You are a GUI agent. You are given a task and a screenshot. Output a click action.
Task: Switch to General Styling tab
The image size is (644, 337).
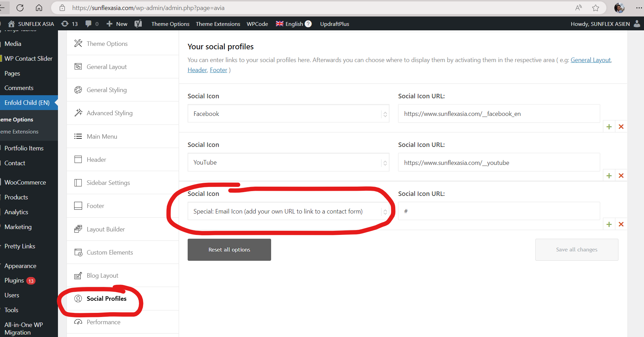(x=123, y=90)
